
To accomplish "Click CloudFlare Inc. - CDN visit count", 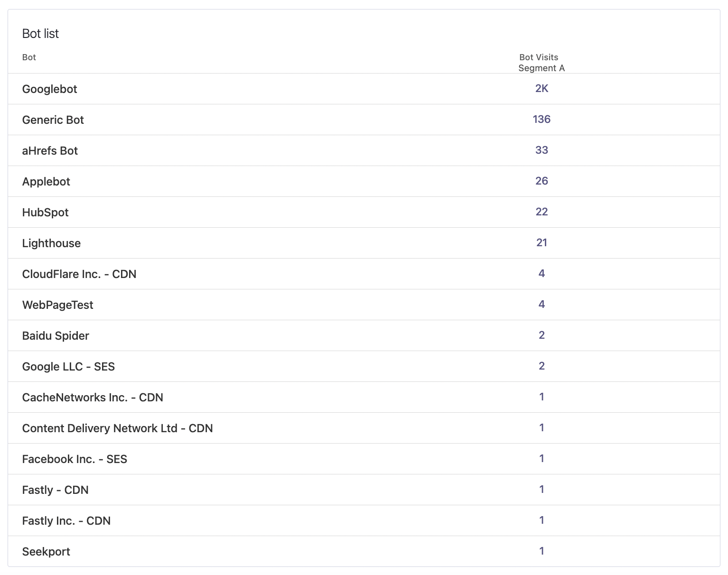I will point(541,274).
